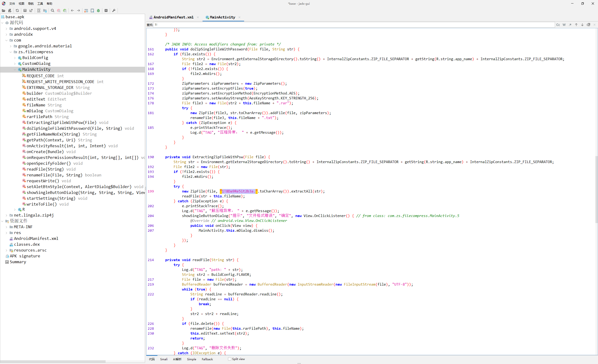Close the search bar with X

tap(594, 25)
